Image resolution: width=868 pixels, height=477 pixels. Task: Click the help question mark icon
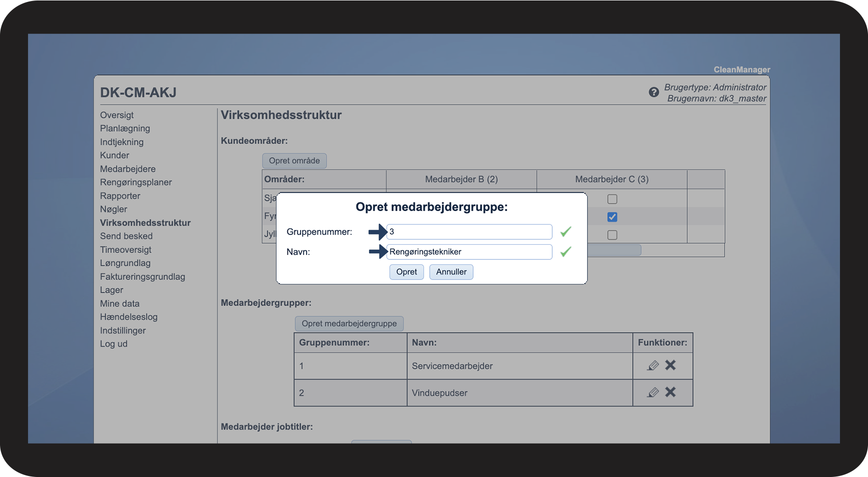click(x=653, y=92)
